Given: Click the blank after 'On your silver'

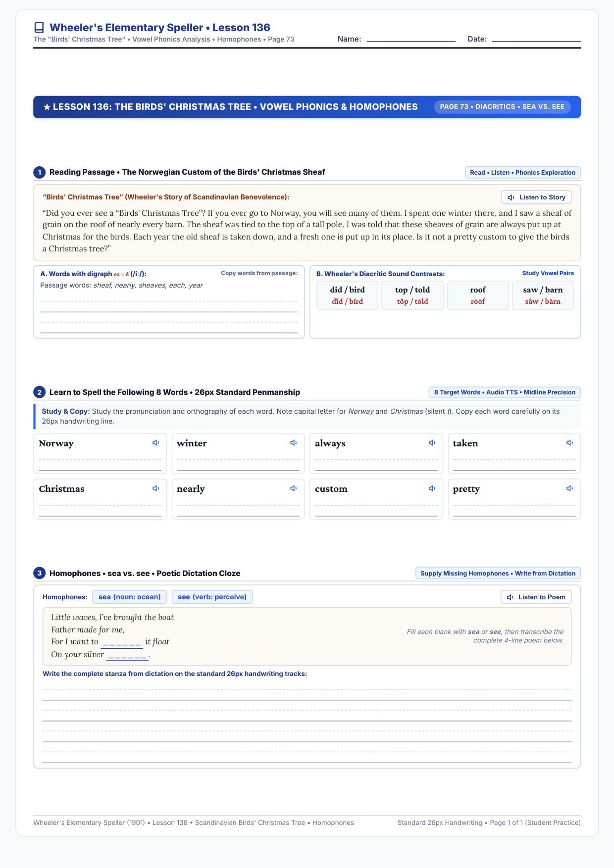Looking at the screenshot, I should (127, 655).
